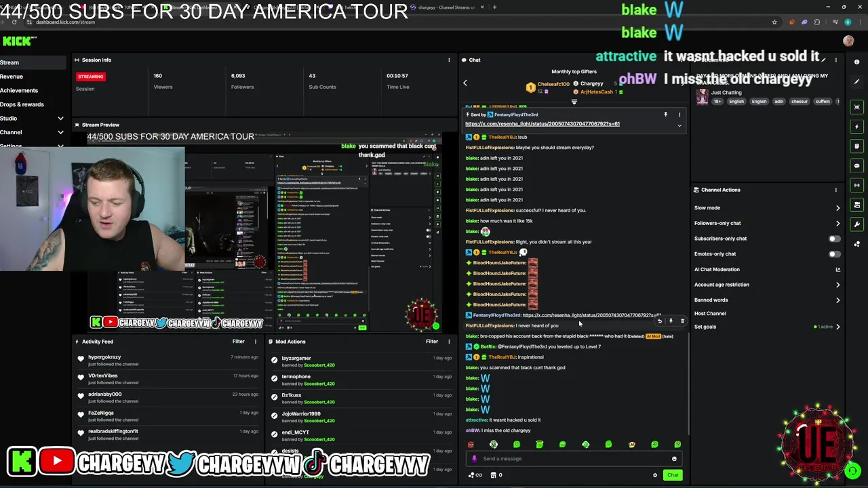Open the Chrome profile avatar
The image size is (868, 488).
848,22
